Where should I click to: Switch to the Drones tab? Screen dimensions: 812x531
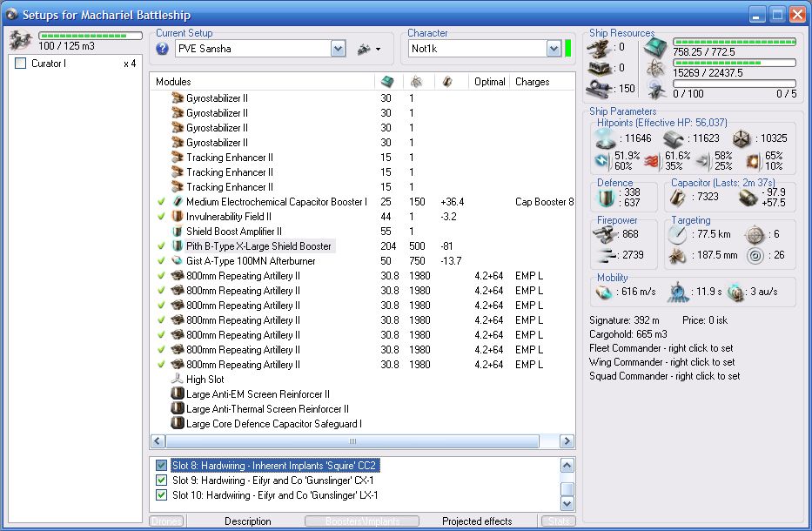pyautogui.click(x=167, y=521)
